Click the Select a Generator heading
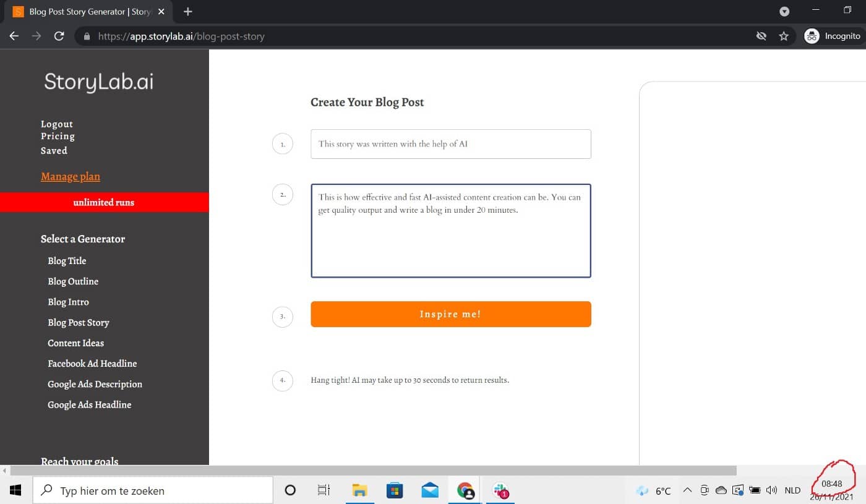Viewport: 866px width, 504px height. coord(83,239)
